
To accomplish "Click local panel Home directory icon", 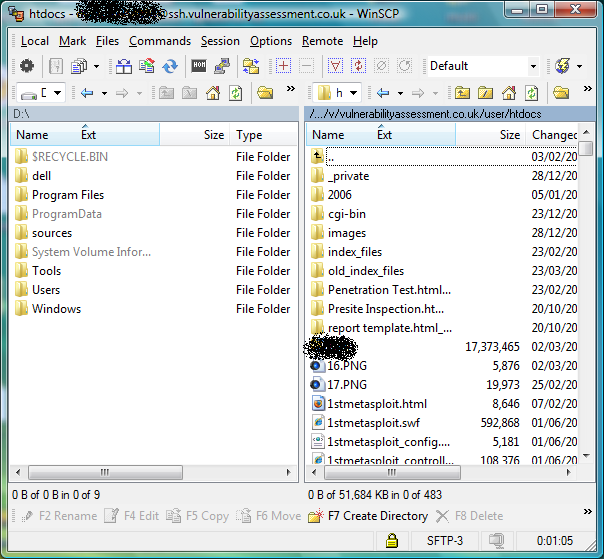I will [213, 93].
